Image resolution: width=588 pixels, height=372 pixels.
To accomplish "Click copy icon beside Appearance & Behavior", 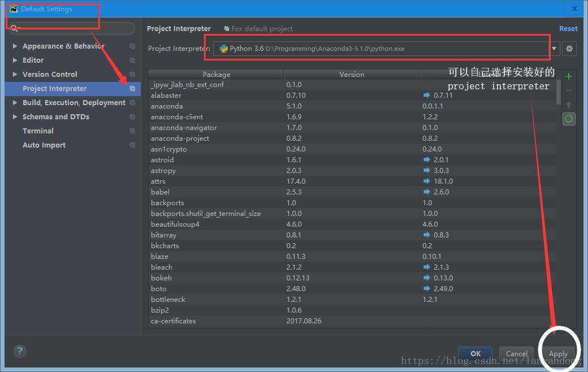I will (132, 46).
